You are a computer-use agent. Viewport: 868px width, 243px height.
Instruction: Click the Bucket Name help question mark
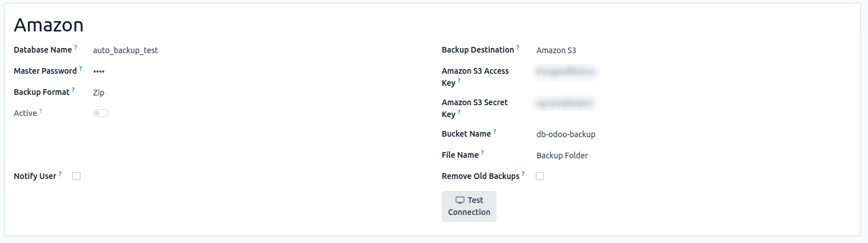point(495,132)
